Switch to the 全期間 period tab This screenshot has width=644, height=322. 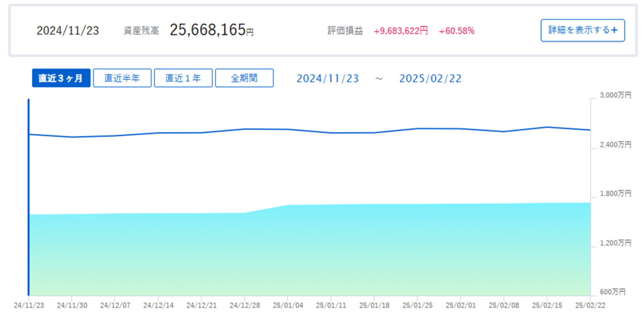coord(244,78)
